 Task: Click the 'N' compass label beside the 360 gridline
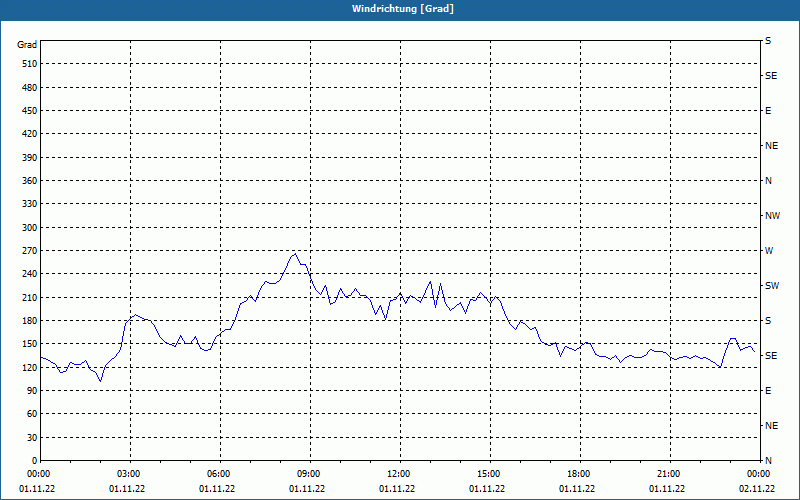(768, 181)
